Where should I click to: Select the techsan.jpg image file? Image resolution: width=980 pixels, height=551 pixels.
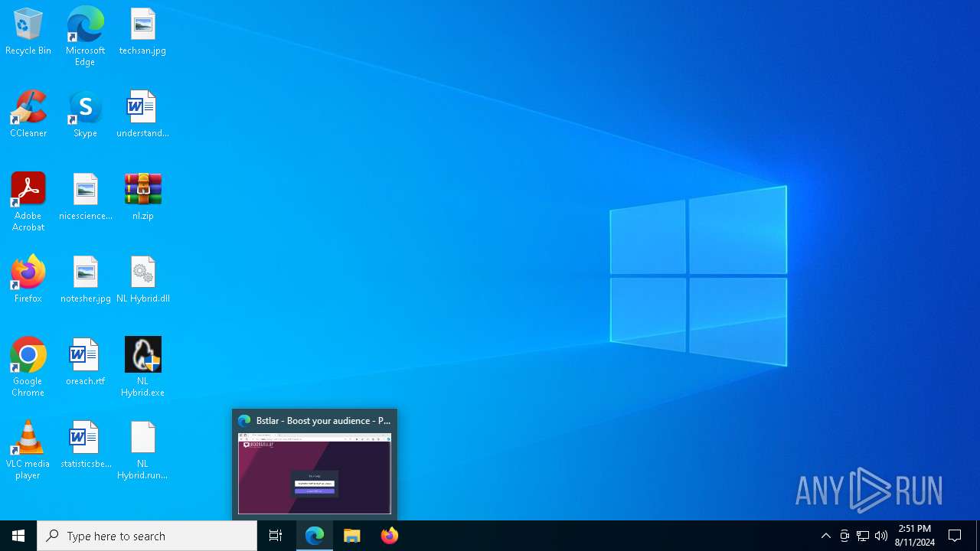tap(142, 32)
